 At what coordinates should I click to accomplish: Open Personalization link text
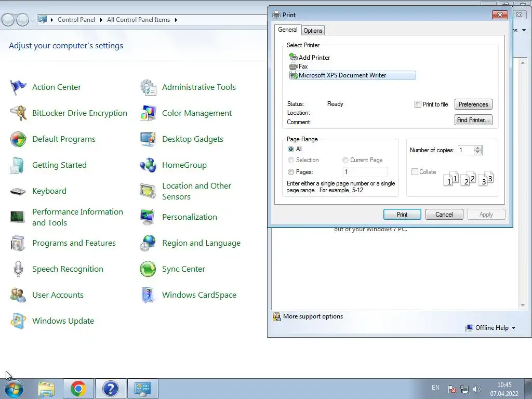pyautogui.click(x=190, y=217)
